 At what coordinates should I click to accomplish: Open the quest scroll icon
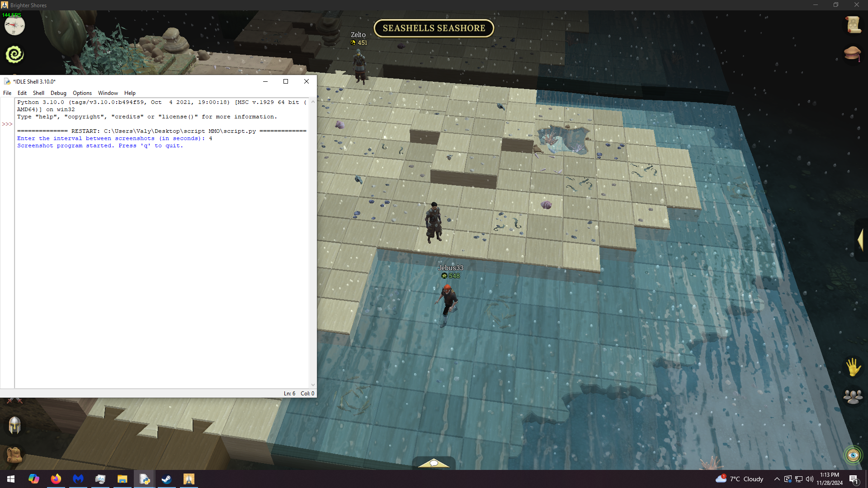click(x=853, y=25)
